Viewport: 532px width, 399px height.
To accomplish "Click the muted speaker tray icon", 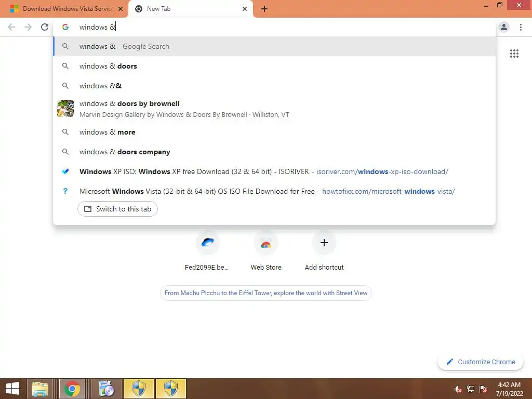I will tap(458, 389).
